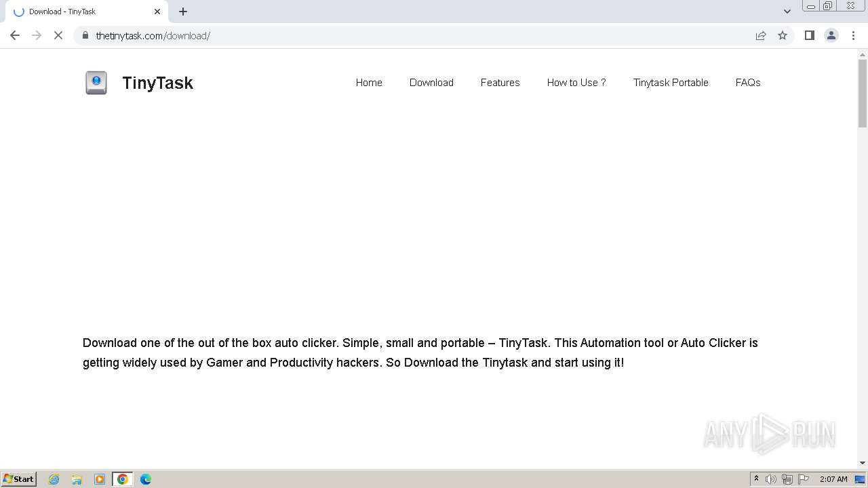Share this page via the share icon
Image resolution: width=868 pixels, height=488 pixels.
pyautogui.click(x=761, y=35)
